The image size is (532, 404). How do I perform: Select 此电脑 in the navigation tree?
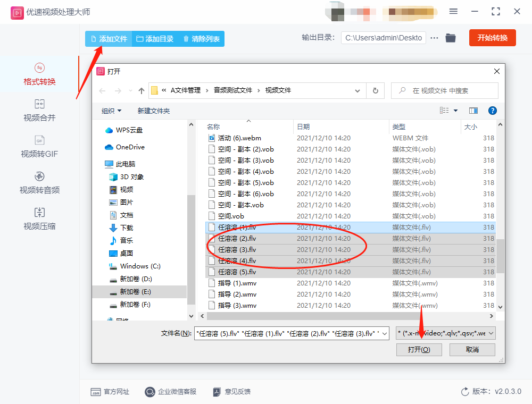[x=124, y=164]
